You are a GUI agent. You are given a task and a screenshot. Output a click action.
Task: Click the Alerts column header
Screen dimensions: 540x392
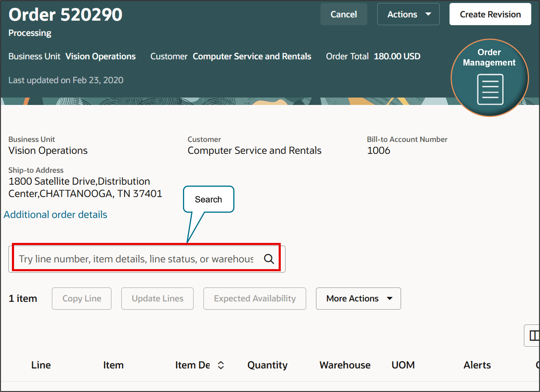(477, 365)
